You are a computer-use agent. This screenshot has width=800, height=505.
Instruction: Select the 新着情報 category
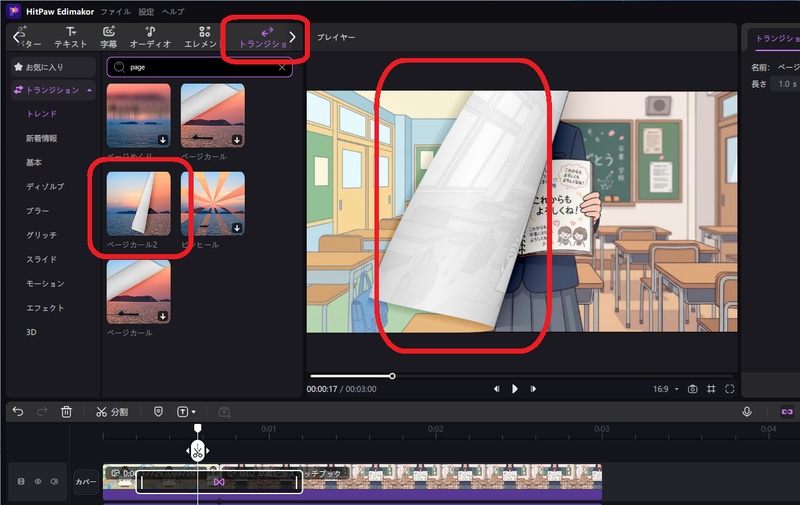[x=41, y=138]
